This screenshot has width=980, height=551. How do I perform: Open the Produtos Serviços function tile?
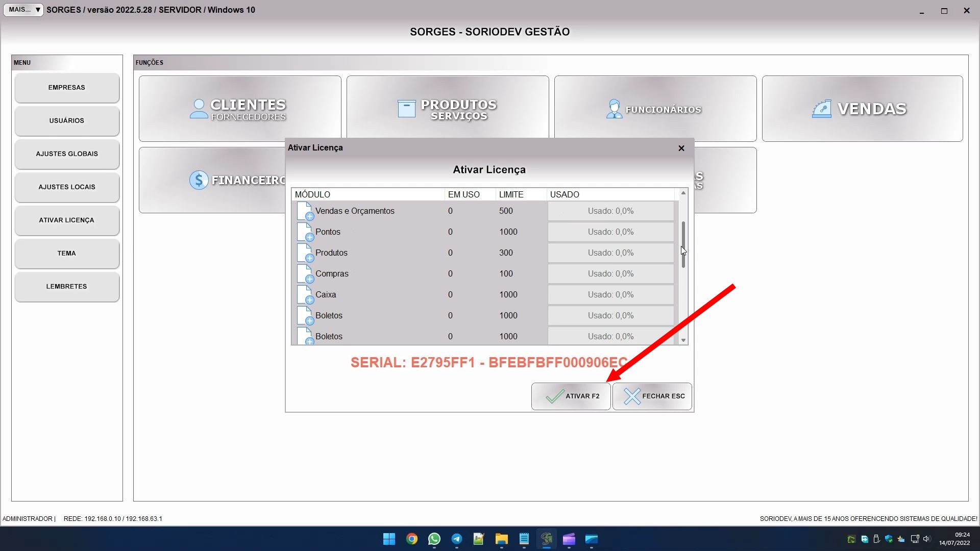pos(448,107)
